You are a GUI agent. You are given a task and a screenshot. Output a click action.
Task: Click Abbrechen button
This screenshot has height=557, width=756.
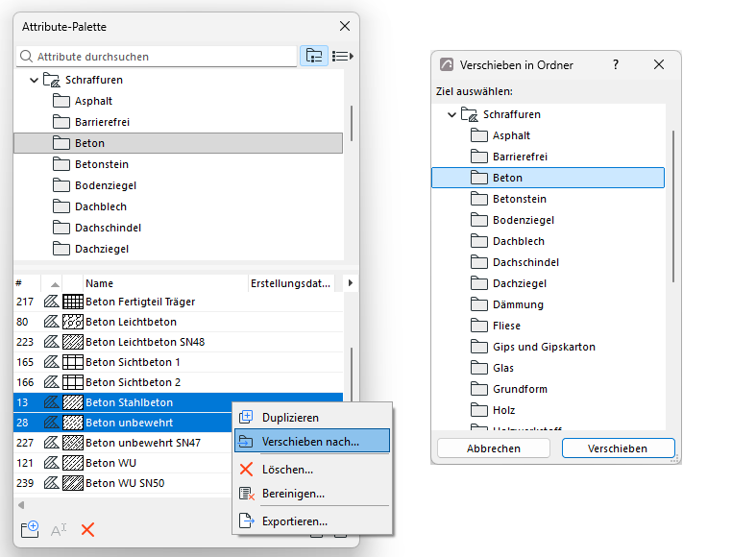(x=494, y=448)
